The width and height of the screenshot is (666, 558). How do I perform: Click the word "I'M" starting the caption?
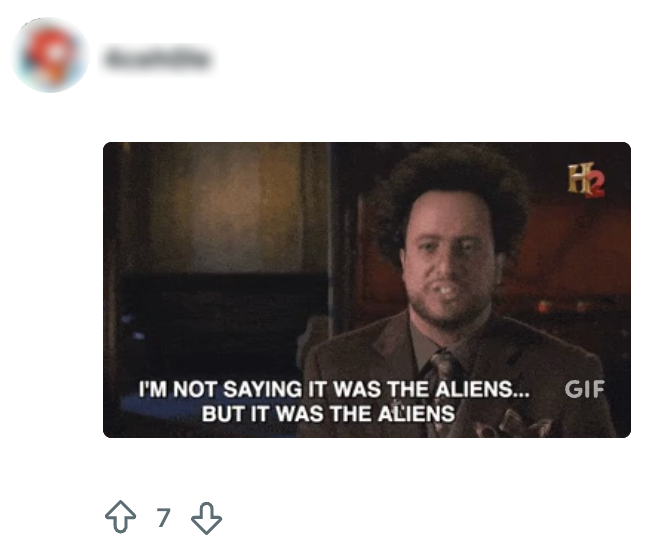pyautogui.click(x=153, y=389)
